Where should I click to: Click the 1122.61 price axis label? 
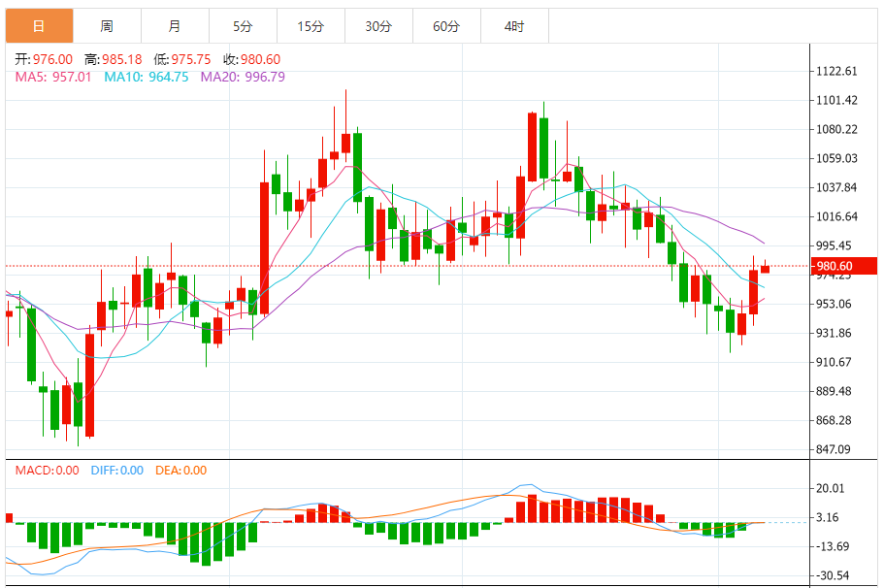point(836,71)
